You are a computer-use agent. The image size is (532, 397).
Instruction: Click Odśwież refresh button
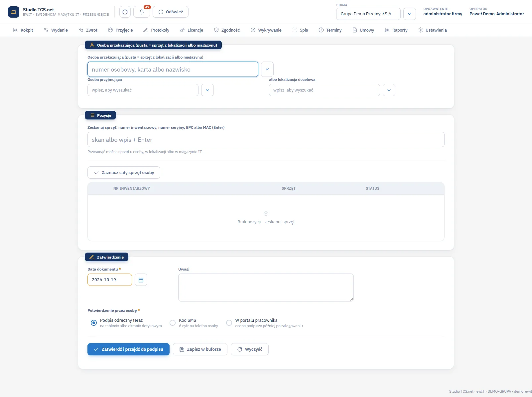coord(171,12)
